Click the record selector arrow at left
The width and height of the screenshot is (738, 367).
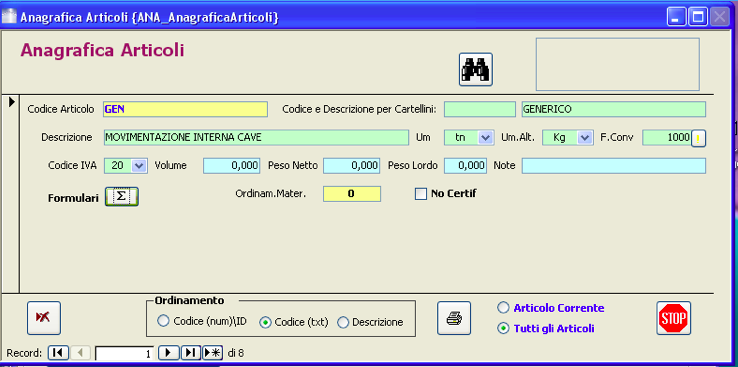[x=12, y=101]
